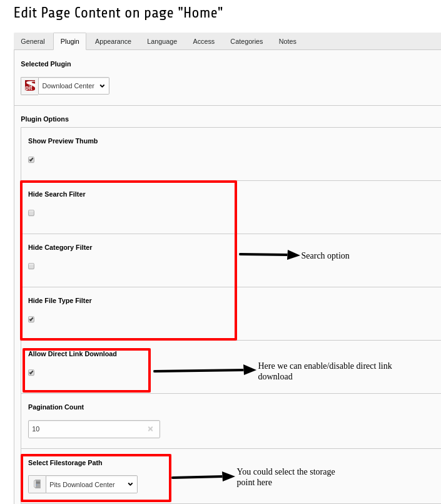This screenshot has width=441, height=504.
Task: Enable the Hide Search Filter checkbox
Action: click(31, 213)
